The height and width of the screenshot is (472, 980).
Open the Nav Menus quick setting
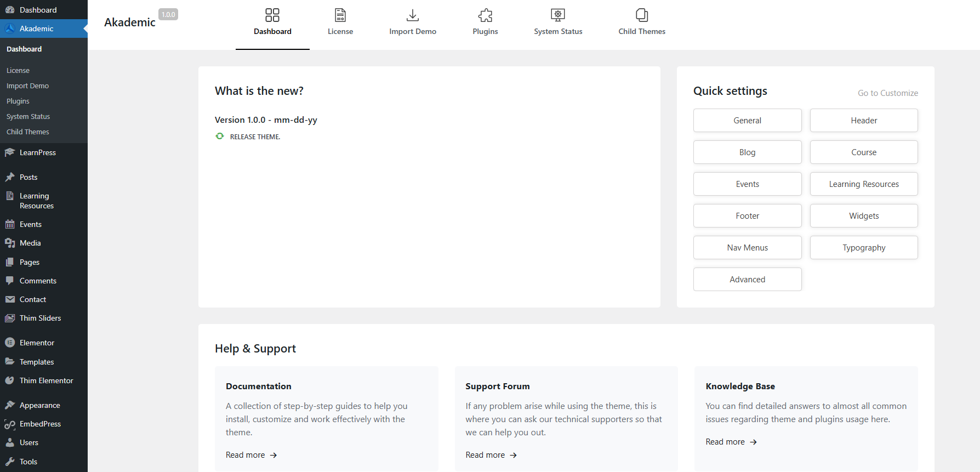pos(747,248)
